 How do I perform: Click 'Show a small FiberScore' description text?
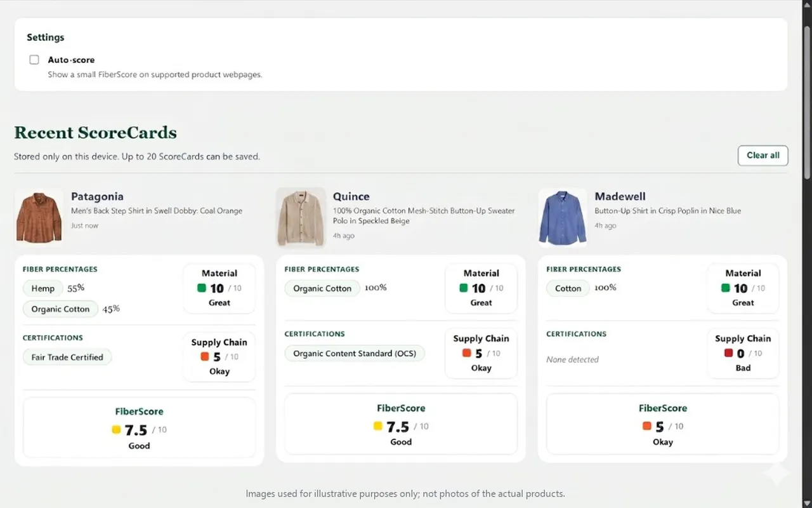click(x=155, y=74)
